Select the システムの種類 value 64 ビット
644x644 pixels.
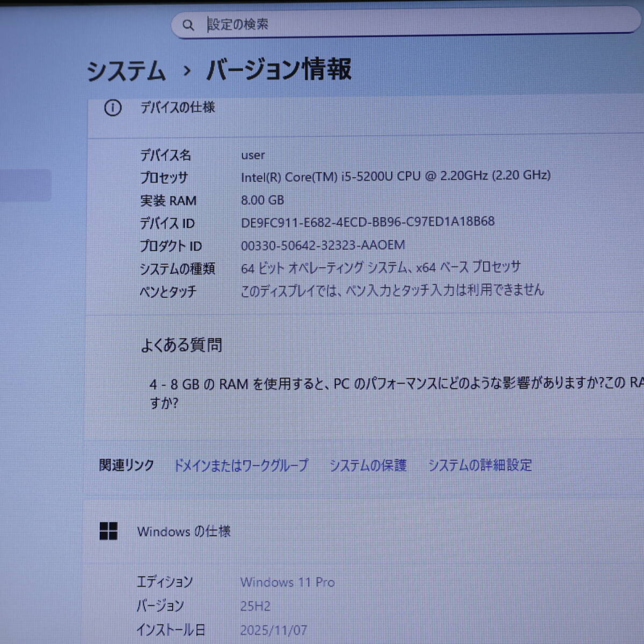[x=380, y=267]
